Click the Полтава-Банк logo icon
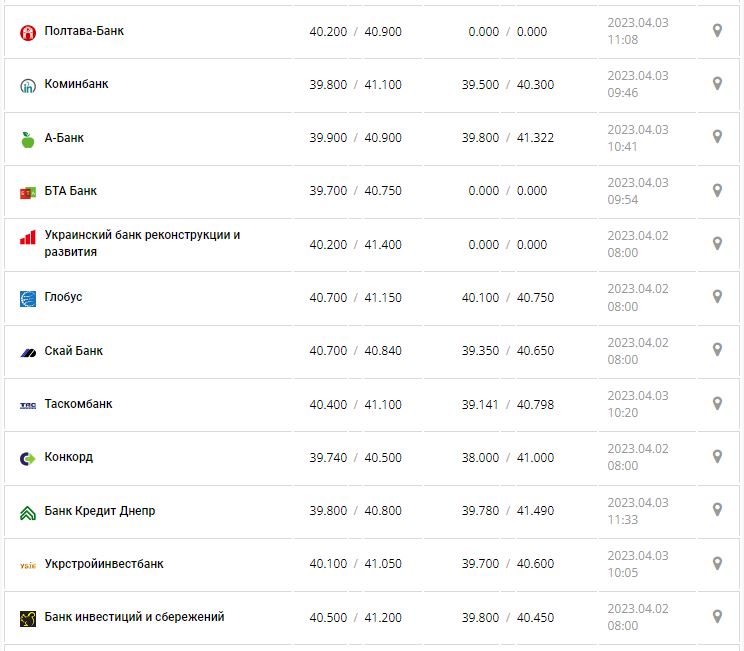This screenshot has height=651, width=744. tap(28, 32)
